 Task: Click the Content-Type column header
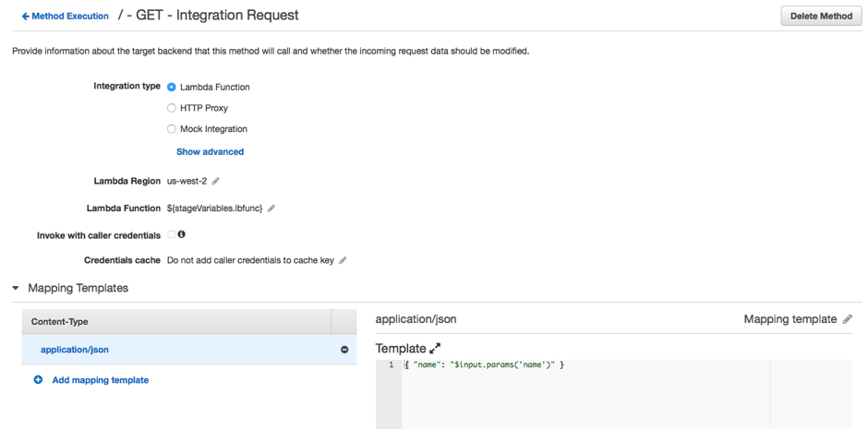click(60, 321)
